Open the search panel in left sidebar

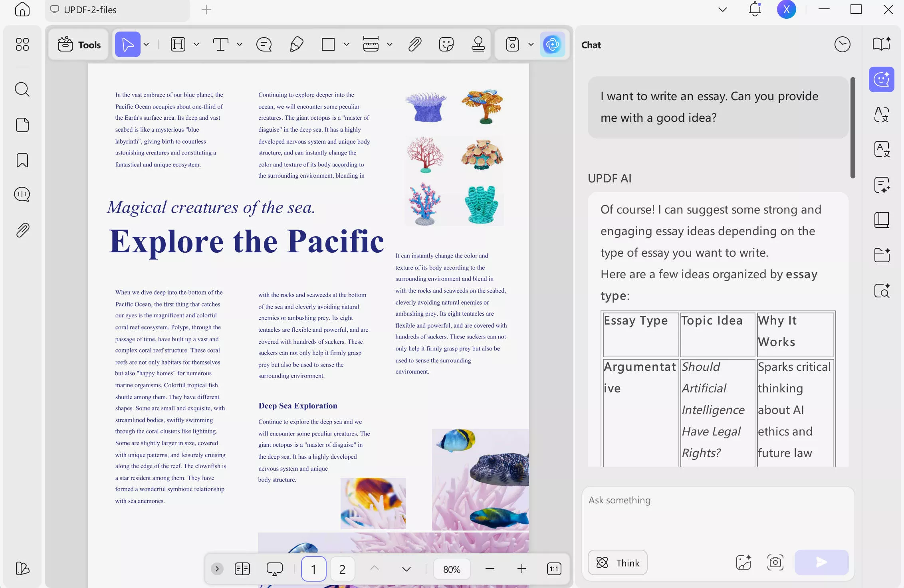click(x=22, y=89)
